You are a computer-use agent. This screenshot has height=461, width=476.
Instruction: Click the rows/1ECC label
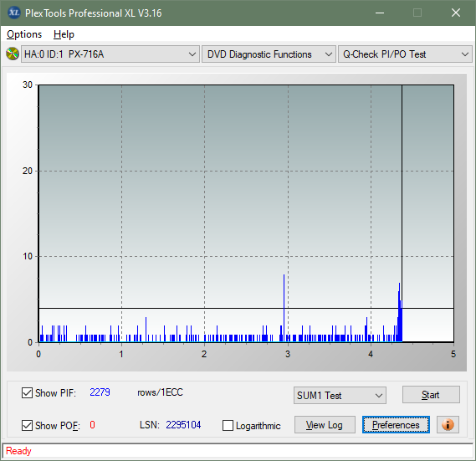[x=160, y=392]
